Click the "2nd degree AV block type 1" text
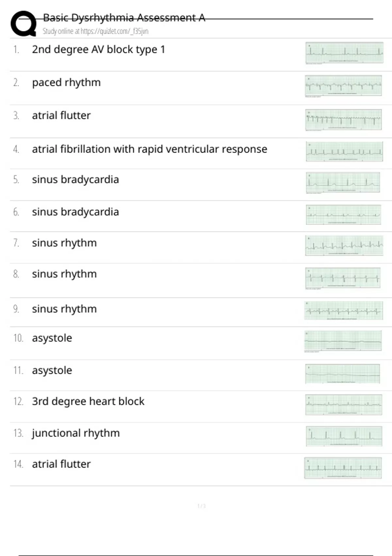The height and width of the screenshot is (556, 392). [x=98, y=49]
